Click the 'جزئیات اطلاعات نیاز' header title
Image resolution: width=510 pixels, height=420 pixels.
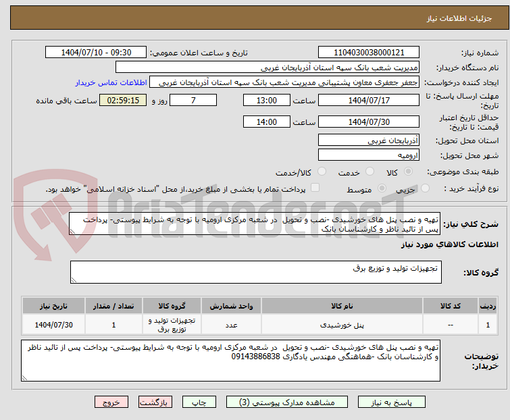point(459,18)
